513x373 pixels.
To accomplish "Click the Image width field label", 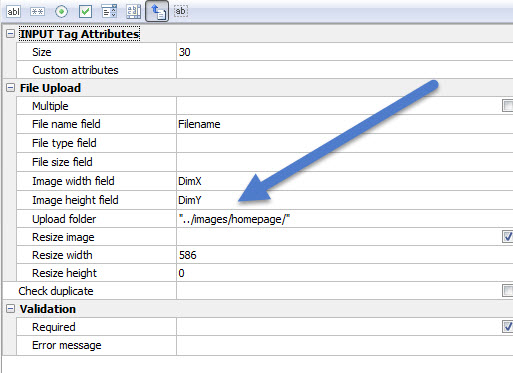I will [x=73, y=181].
